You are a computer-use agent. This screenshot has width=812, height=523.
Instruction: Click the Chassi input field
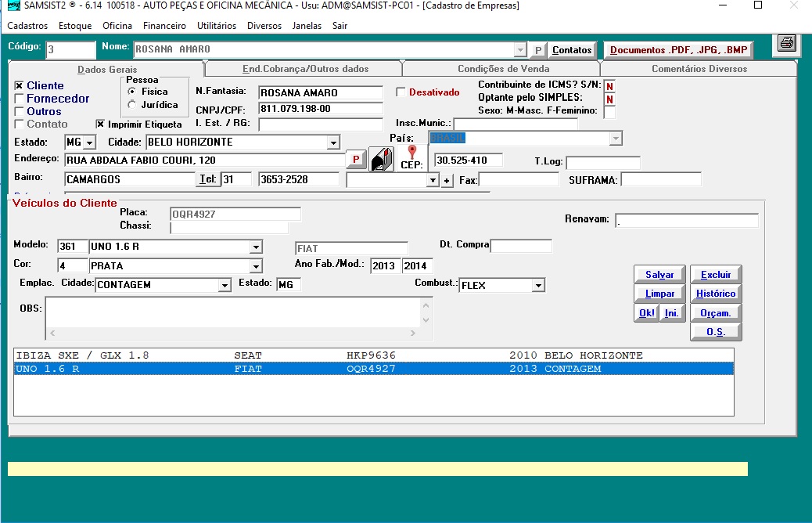click(x=229, y=227)
